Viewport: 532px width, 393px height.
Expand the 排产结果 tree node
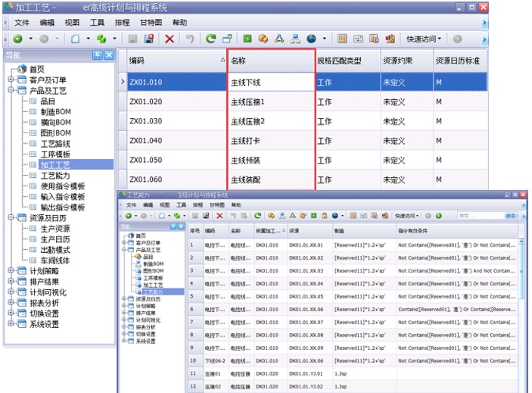coord(11,282)
